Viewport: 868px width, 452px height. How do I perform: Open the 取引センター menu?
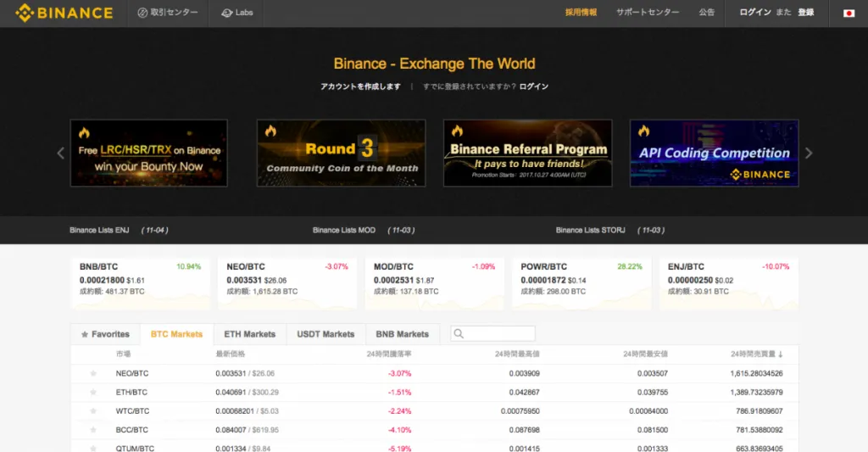point(168,13)
